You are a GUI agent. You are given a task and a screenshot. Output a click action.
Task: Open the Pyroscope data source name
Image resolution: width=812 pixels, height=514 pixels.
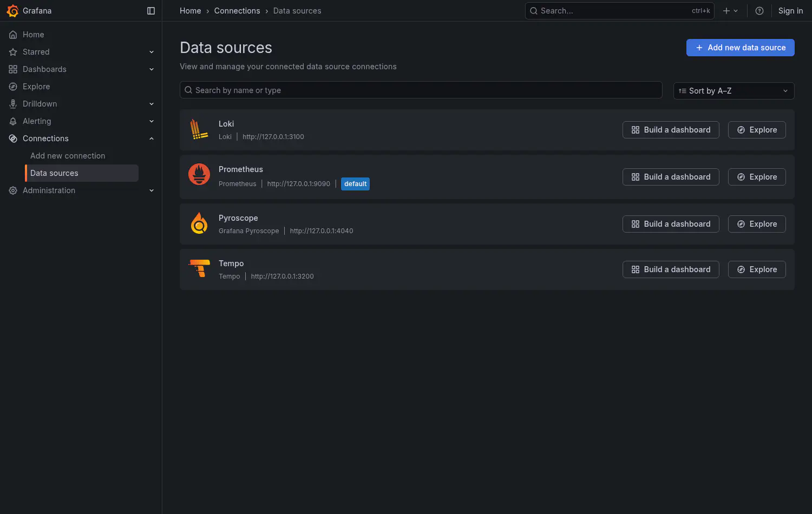point(238,218)
